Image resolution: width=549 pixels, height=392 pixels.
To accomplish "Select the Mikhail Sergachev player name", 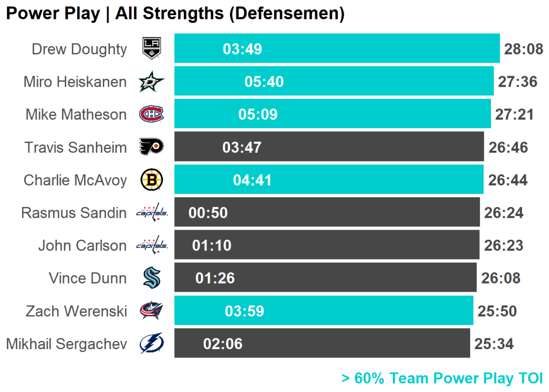I will click(x=66, y=344).
